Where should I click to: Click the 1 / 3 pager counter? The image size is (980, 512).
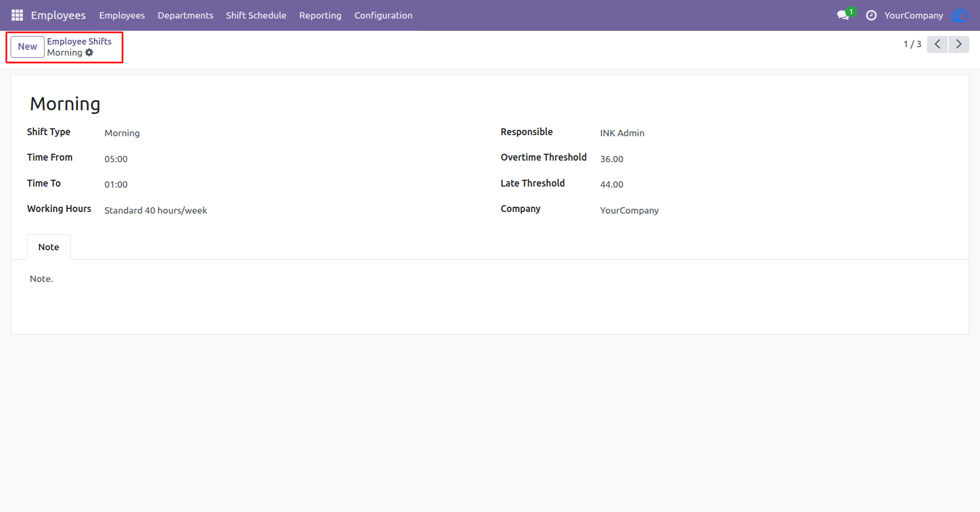912,44
